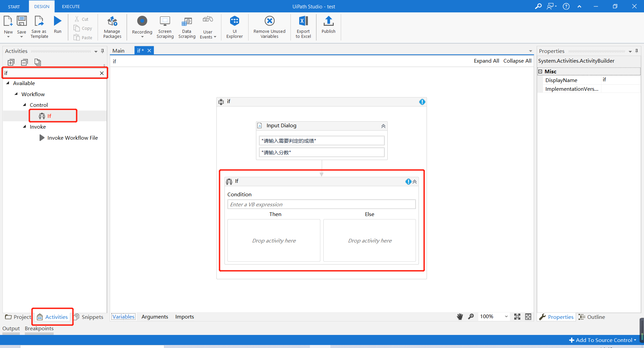The width and height of the screenshot is (644, 348).
Task: Collapse the Control node in the activities tree
Action: click(x=24, y=105)
